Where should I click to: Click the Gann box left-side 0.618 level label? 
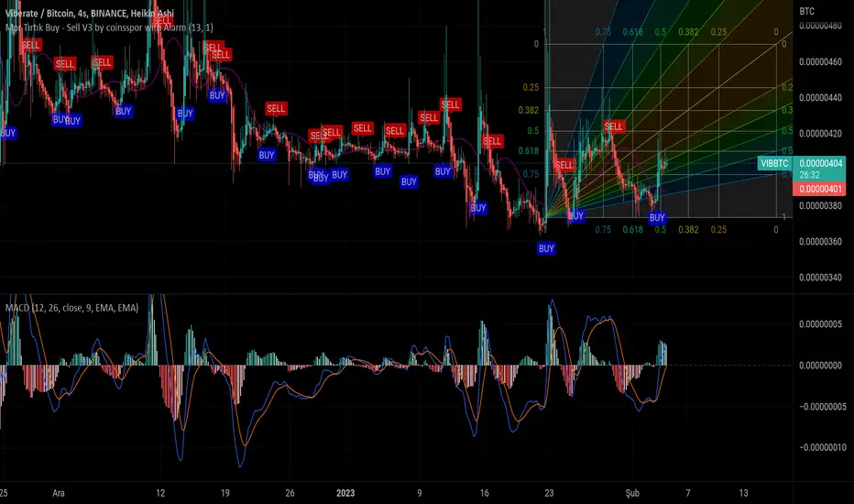529,151
